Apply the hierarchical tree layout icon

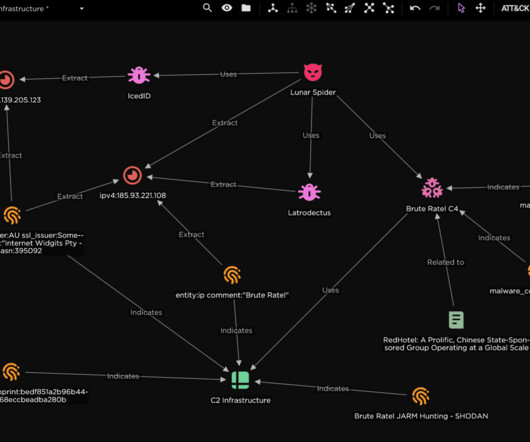(x=292, y=8)
